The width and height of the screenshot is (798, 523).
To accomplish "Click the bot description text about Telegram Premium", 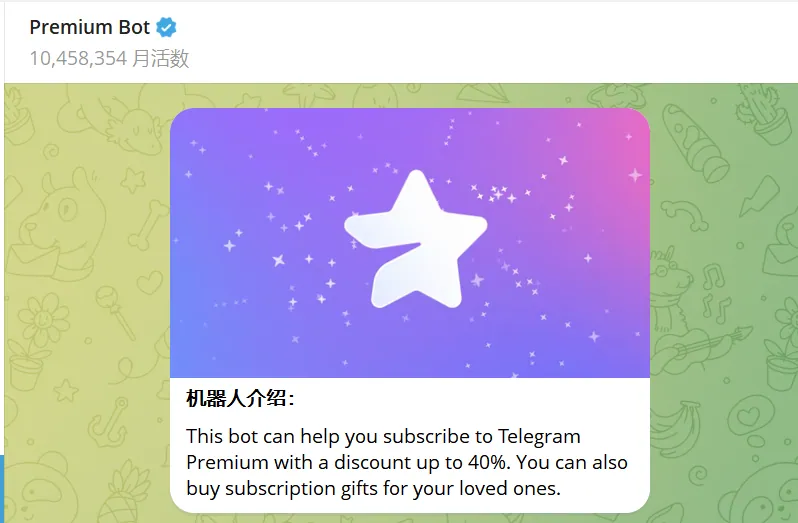I will [407, 462].
